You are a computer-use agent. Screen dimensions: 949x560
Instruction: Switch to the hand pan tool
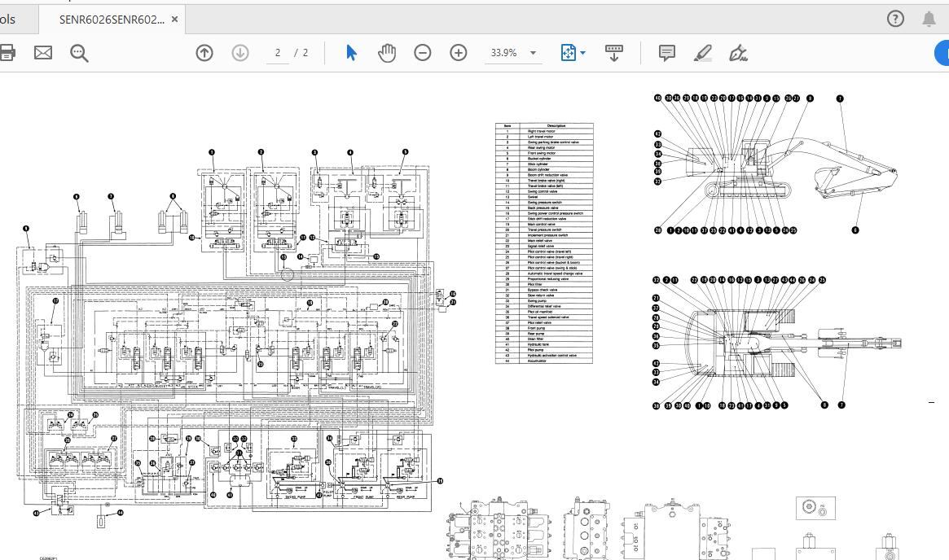click(386, 53)
